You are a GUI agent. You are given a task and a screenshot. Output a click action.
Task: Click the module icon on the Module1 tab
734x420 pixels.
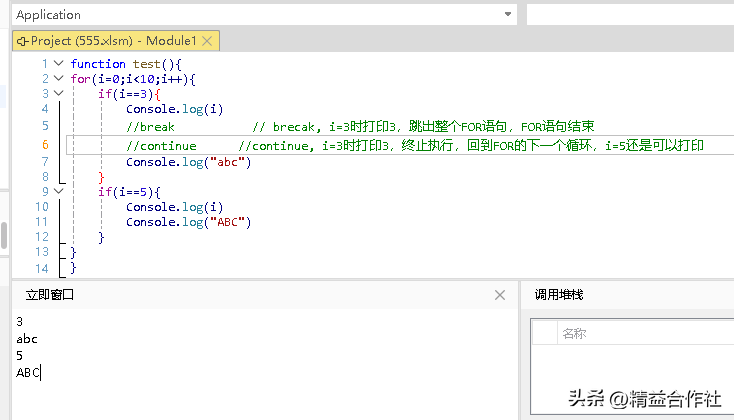tap(22, 41)
